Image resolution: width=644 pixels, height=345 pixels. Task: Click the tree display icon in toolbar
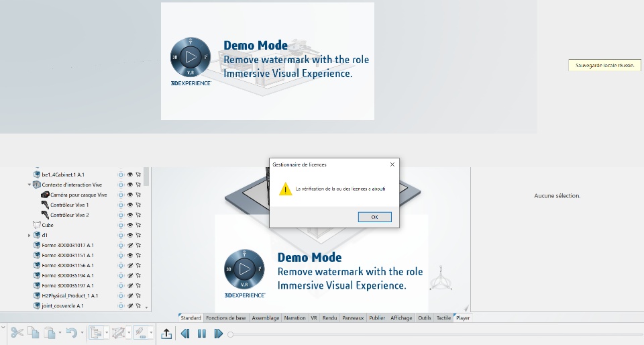pyautogui.click(x=96, y=332)
